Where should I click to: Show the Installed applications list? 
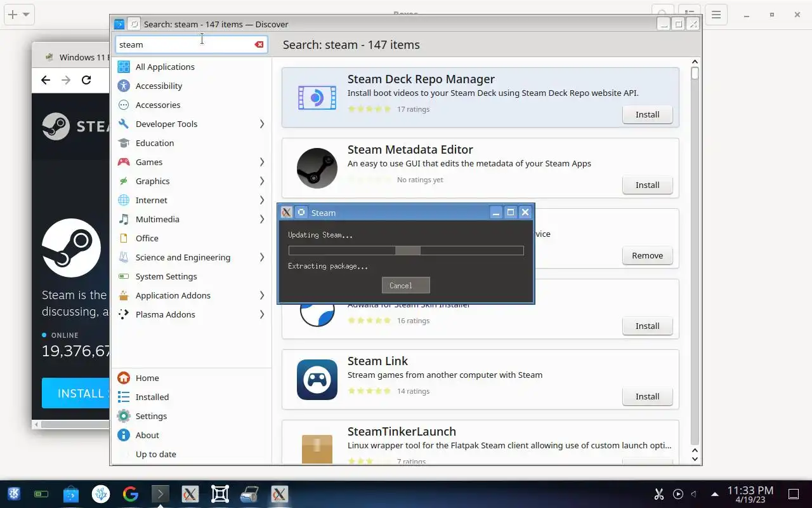(x=191, y=397)
